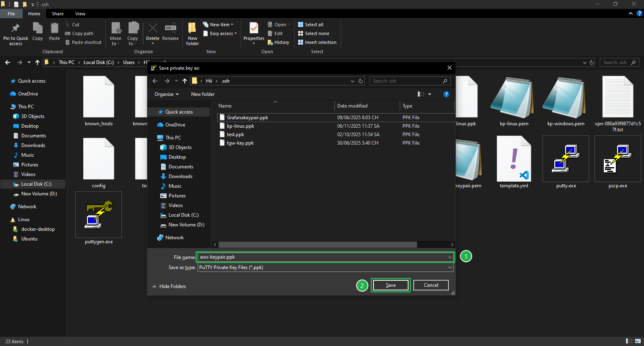This screenshot has height=346, width=644.
Task: Open Explorer help question mark icon
Action: [639, 14]
